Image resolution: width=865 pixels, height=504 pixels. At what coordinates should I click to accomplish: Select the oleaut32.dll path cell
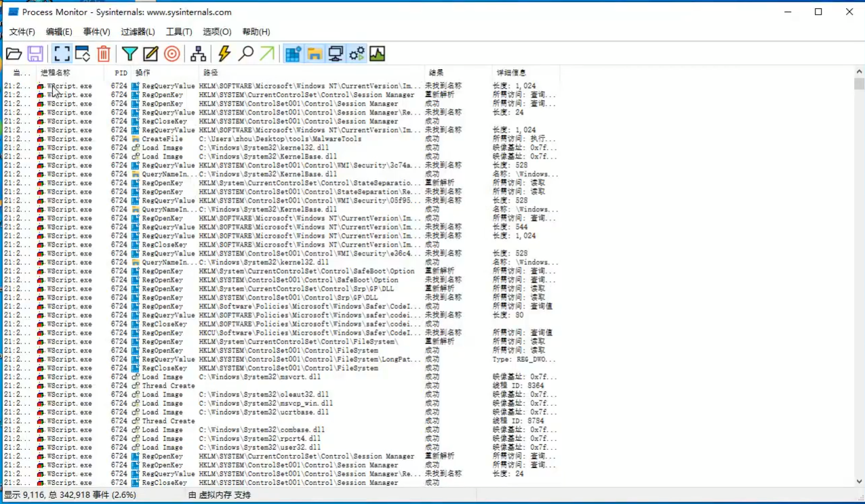264,394
